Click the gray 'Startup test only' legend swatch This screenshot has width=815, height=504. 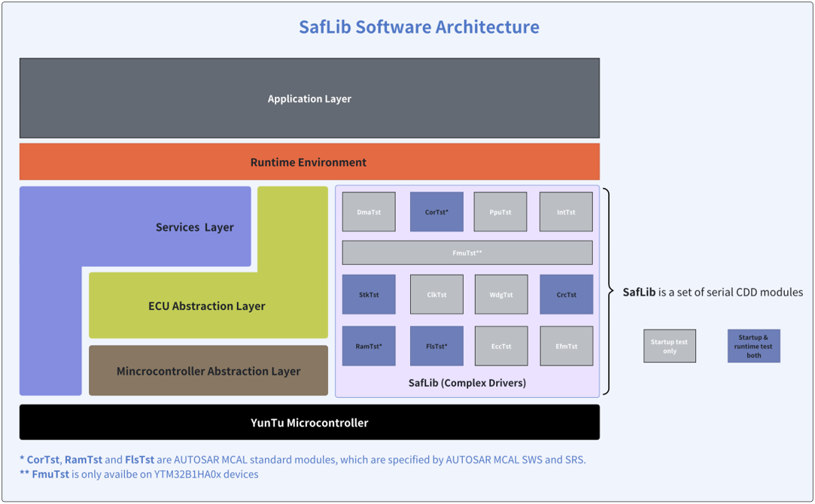[670, 346]
